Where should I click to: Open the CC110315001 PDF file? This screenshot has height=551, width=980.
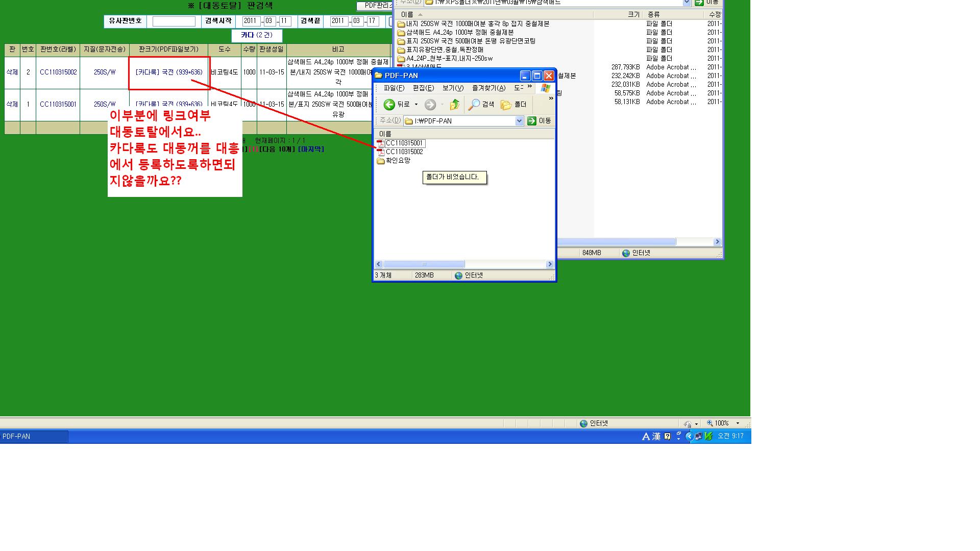point(403,143)
